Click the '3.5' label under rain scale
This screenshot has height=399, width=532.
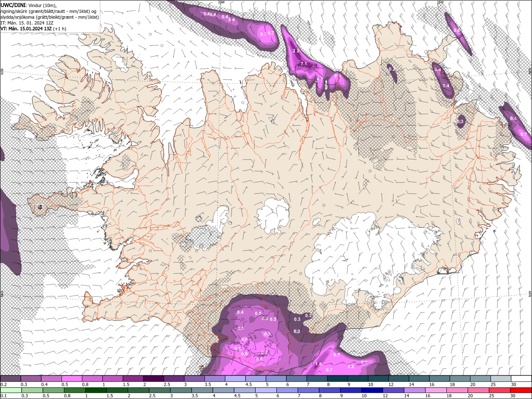(x=195, y=396)
